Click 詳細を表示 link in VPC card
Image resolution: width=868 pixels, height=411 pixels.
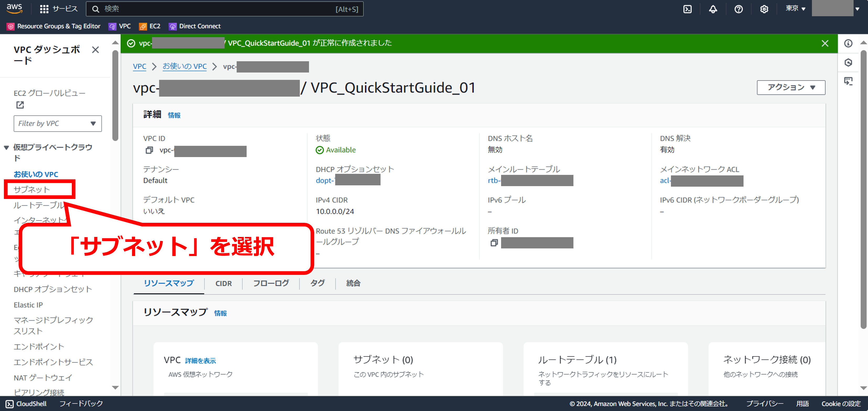pyautogui.click(x=200, y=360)
